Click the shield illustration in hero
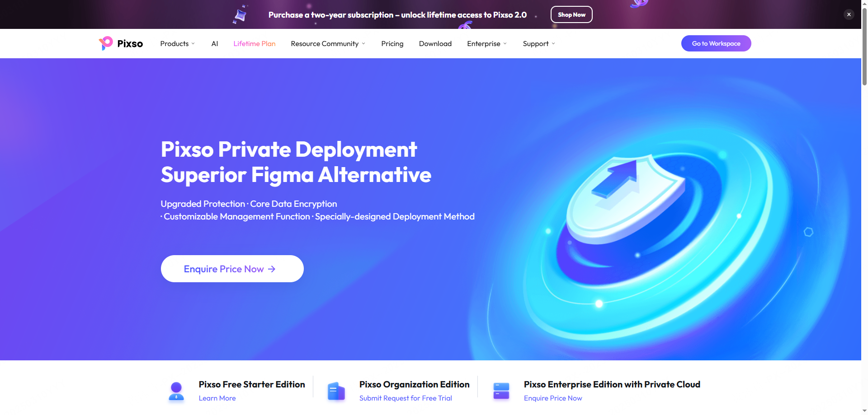Viewport: 868px width, 415px height. coord(626,199)
